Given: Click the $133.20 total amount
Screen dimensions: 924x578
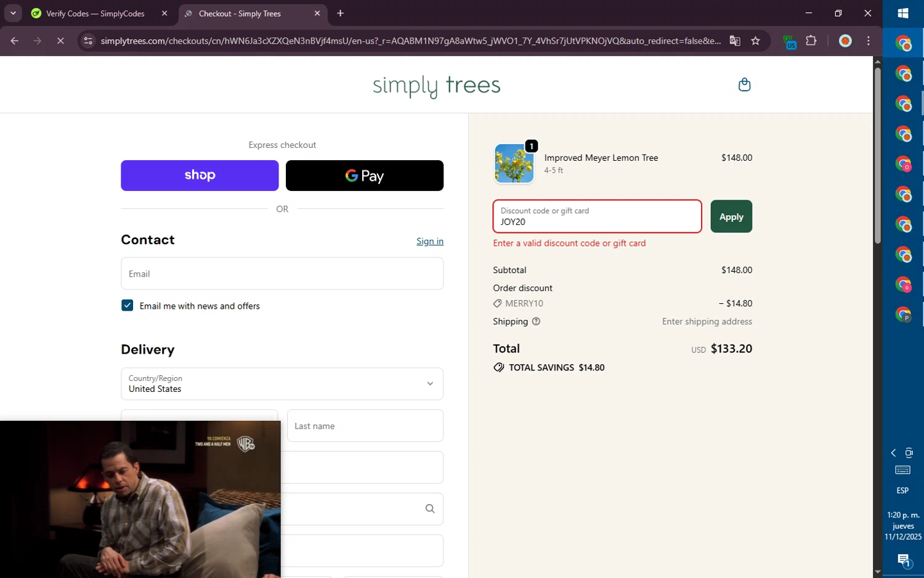Looking at the screenshot, I should coord(731,349).
